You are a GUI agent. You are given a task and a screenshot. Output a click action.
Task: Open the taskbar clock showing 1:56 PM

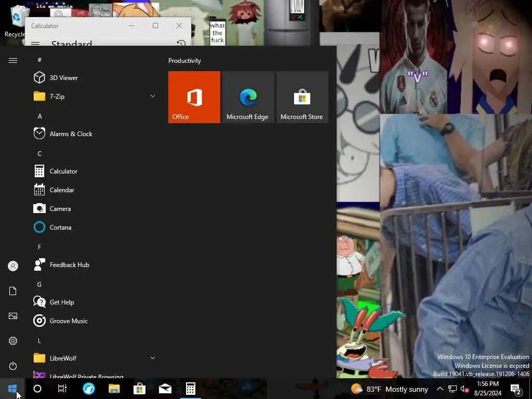(488, 389)
